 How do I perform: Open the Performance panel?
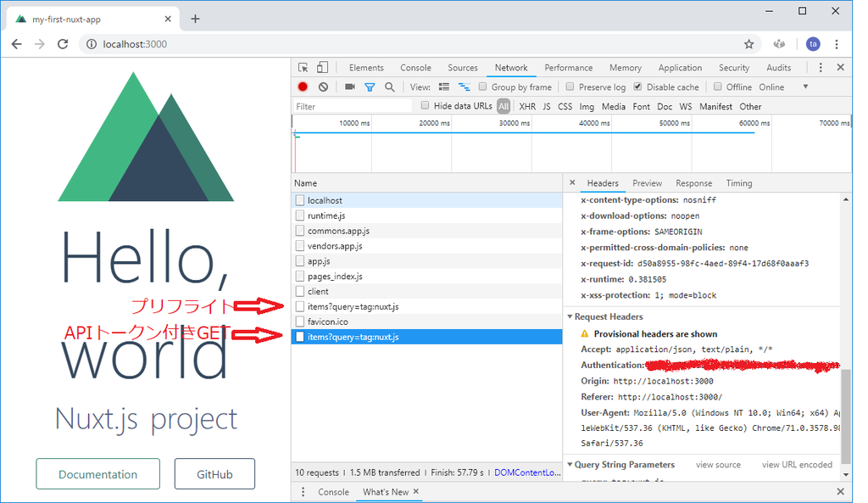tap(568, 68)
